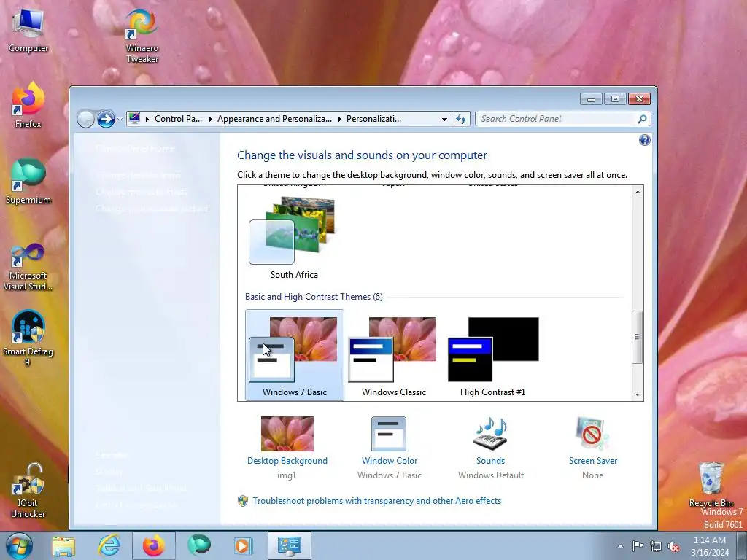Launch Winaero Tweaker from the desktop

coord(142,36)
